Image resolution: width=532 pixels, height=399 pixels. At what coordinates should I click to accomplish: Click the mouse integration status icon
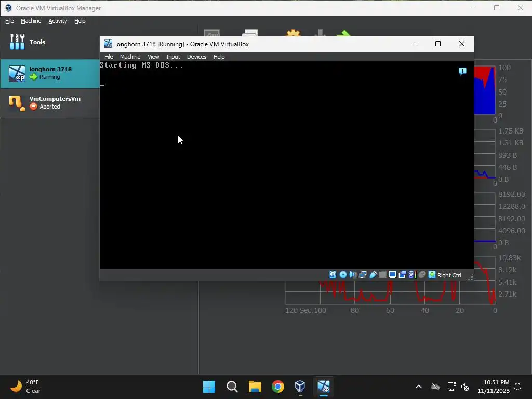coord(422,274)
